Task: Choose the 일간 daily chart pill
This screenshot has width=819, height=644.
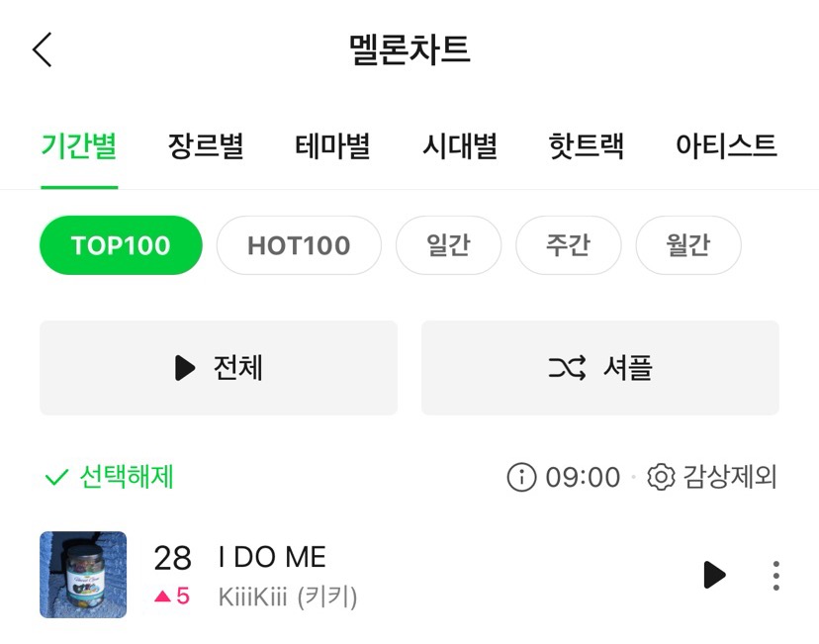Action: pyautogui.click(x=448, y=245)
